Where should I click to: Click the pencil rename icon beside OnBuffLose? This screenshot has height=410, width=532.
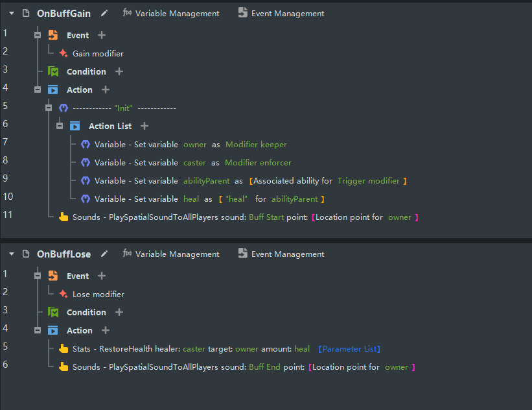[x=104, y=254]
